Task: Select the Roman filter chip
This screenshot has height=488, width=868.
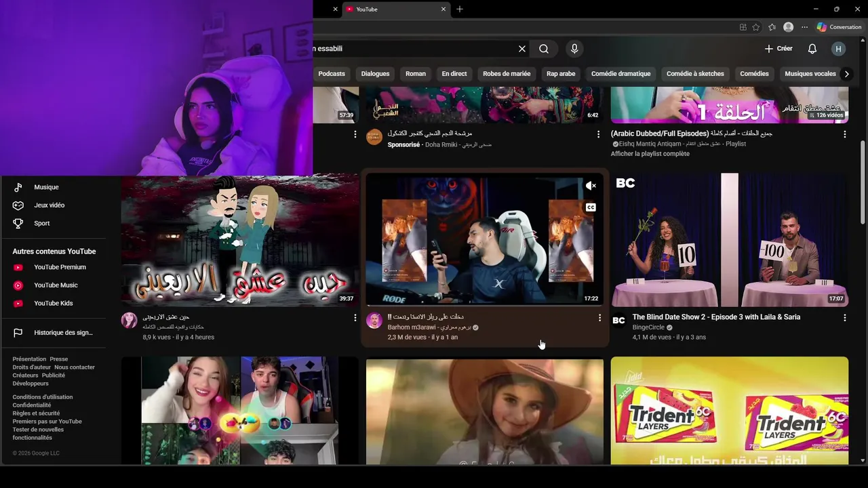Action: click(416, 74)
